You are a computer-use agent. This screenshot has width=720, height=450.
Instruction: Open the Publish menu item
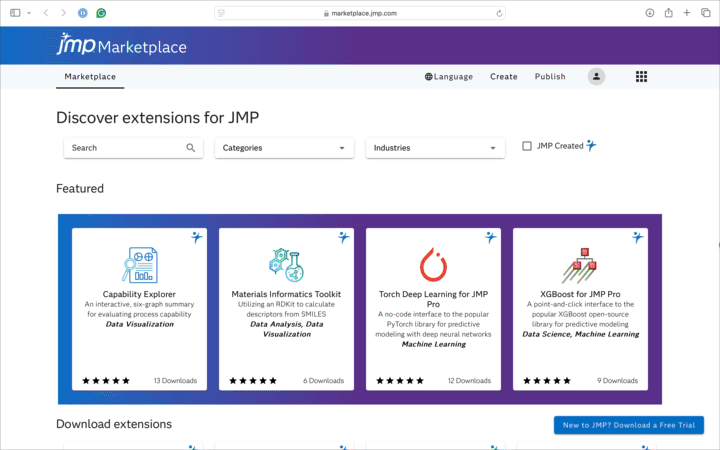[x=550, y=76]
